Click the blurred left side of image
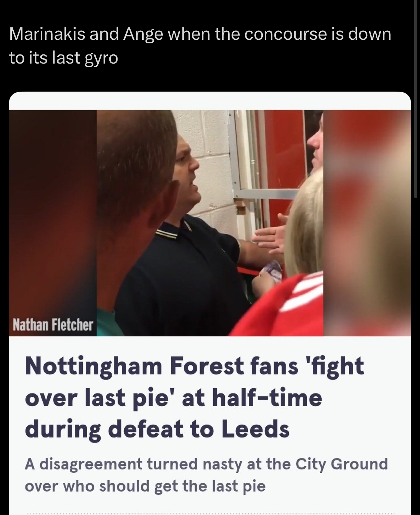This screenshot has height=515, width=420. [x=53, y=212]
